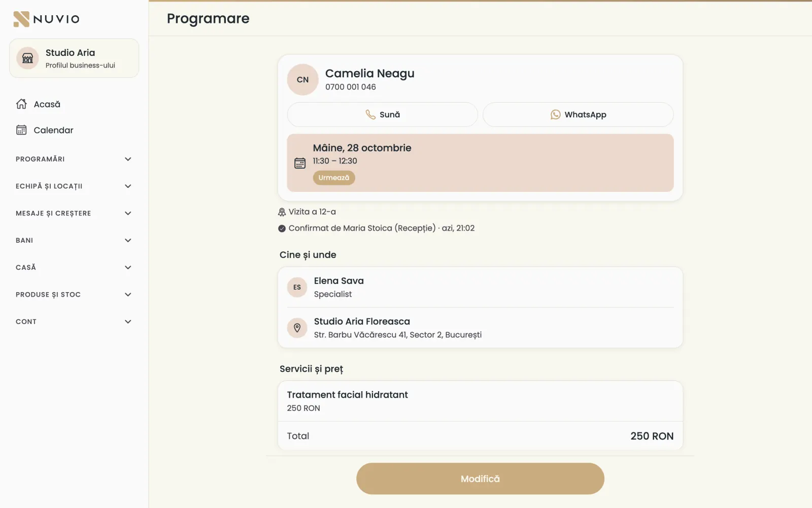Click the ES specialist avatar
812x508 pixels.
(297, 287)
